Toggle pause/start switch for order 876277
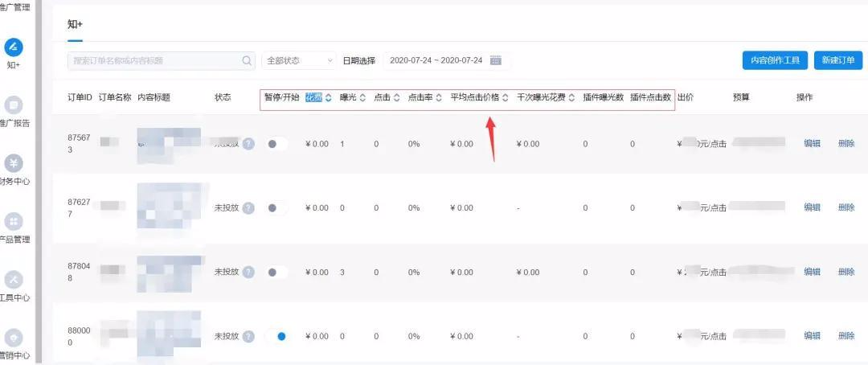Viewport: 868px width, 365px height. tap(276, 208)
